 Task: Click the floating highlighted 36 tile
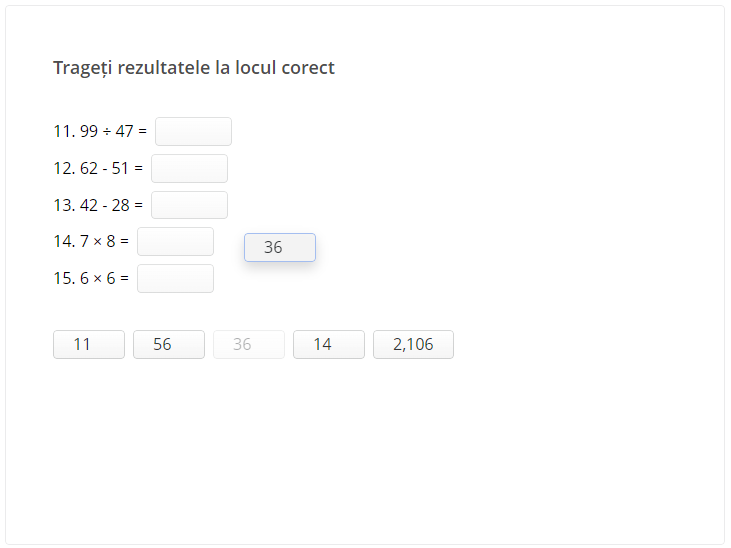coord(280,247)
